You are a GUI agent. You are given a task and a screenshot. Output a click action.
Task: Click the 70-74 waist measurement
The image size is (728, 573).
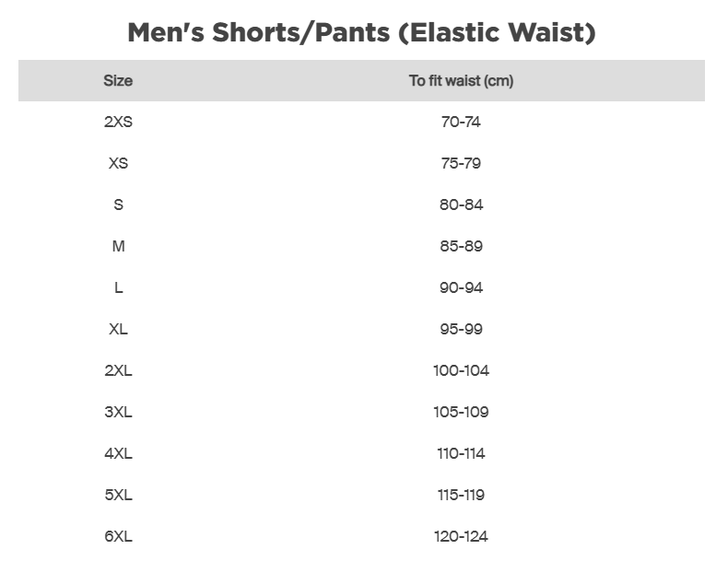[461, 122]
